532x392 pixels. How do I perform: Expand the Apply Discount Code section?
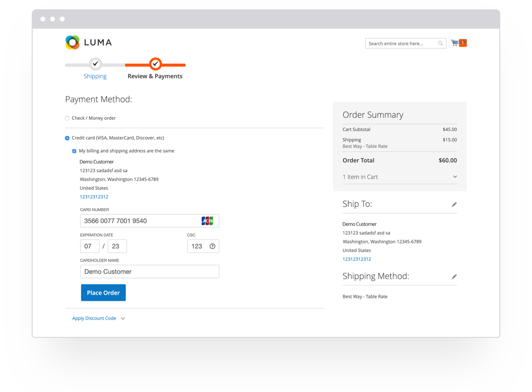(94, 318)
